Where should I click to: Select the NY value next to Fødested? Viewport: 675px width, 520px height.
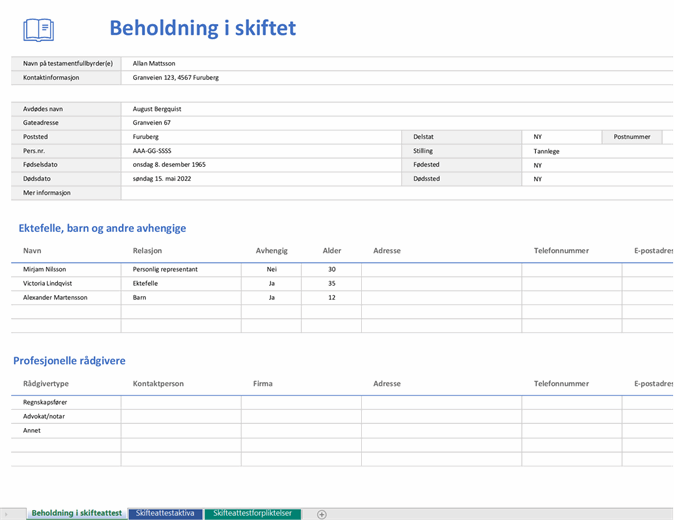598,165
